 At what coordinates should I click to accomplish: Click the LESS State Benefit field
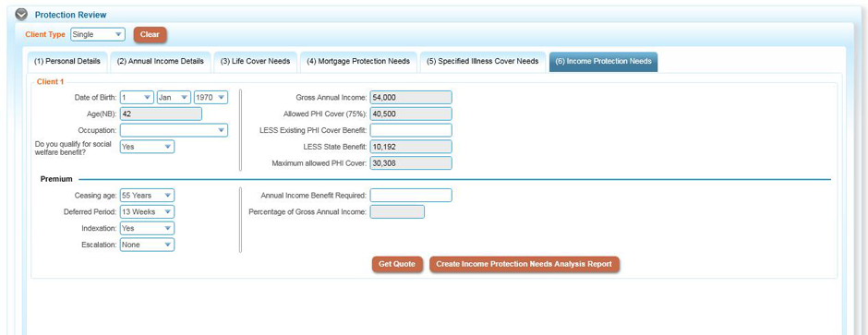point(411,147)
